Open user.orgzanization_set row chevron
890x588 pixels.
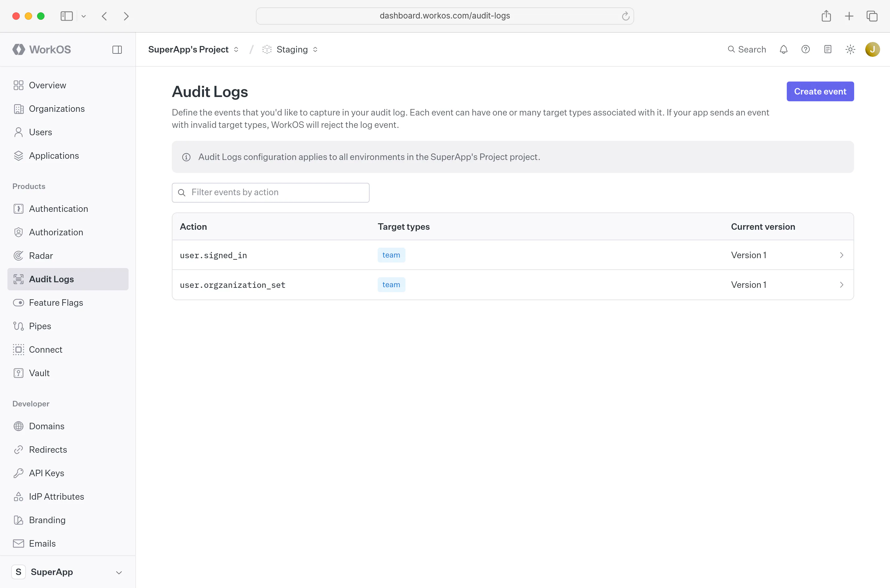[x=841, y=285]
